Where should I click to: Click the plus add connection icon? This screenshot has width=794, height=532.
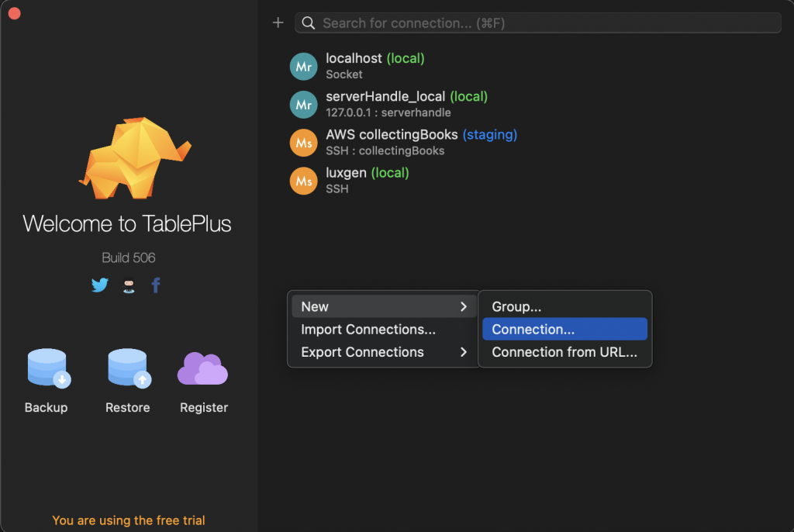(278, 22)
